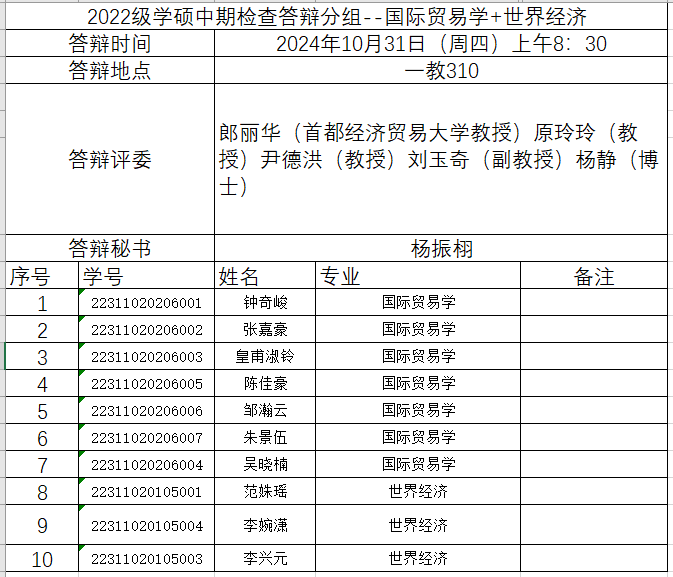673x577 pixels.
Task: Select the 备注 column header cell
Action: [x=594, y=276]
